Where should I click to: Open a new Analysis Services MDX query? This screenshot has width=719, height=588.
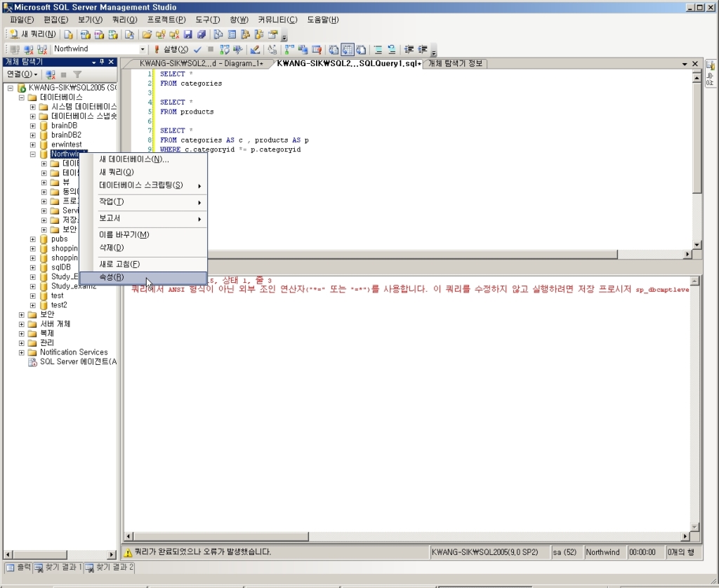[85, 34]
